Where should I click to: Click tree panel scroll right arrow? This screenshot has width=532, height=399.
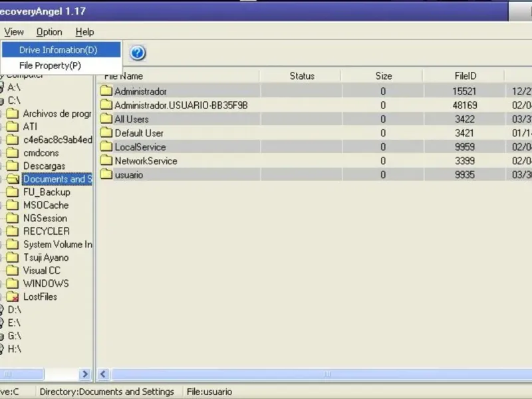pyautogui.click(x=85, y=374)
